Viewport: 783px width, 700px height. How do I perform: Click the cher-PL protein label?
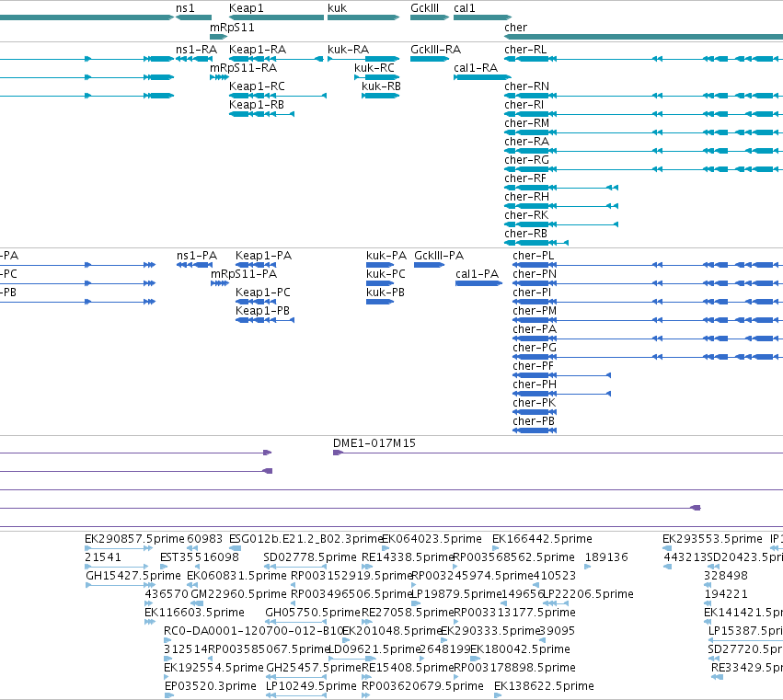(534, 256)
